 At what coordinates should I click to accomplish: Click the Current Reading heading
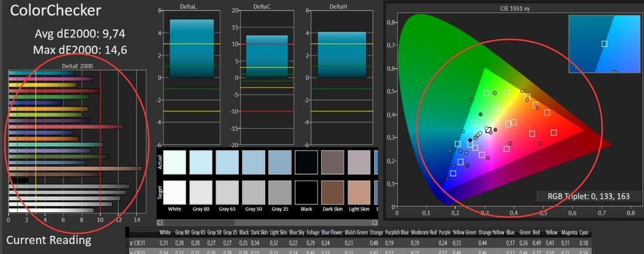pos(49,239)
